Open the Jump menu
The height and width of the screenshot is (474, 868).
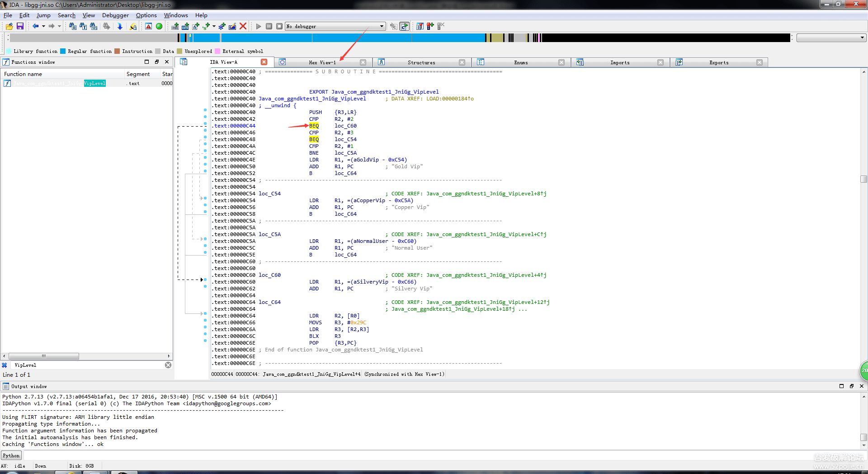(x=43, y=15)
